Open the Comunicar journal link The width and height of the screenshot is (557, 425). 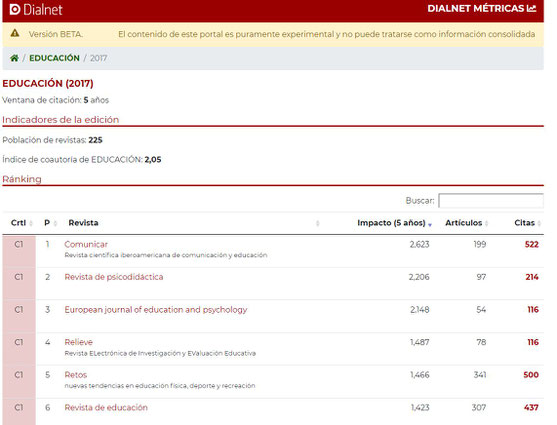pos(86,244)
